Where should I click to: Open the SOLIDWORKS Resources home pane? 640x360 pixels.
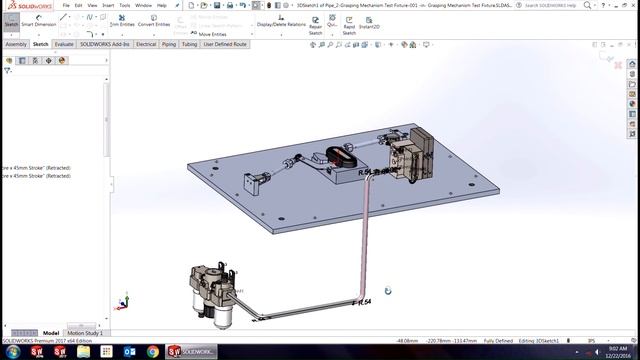click(x=632, y=64)
